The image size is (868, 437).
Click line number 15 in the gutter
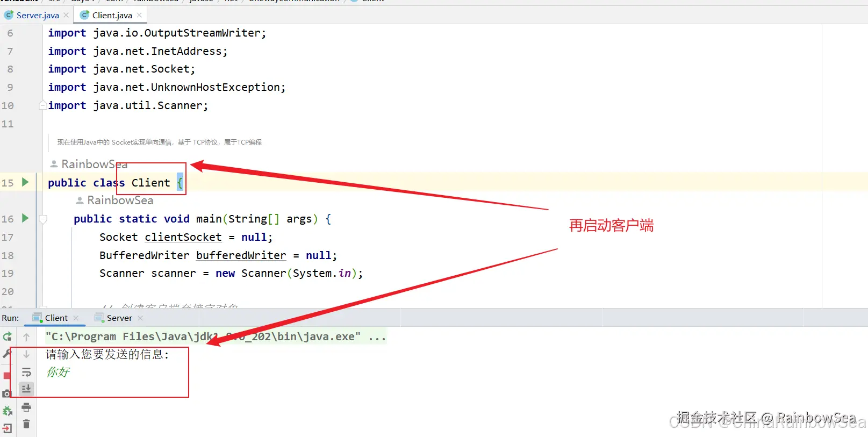point(8,183)
